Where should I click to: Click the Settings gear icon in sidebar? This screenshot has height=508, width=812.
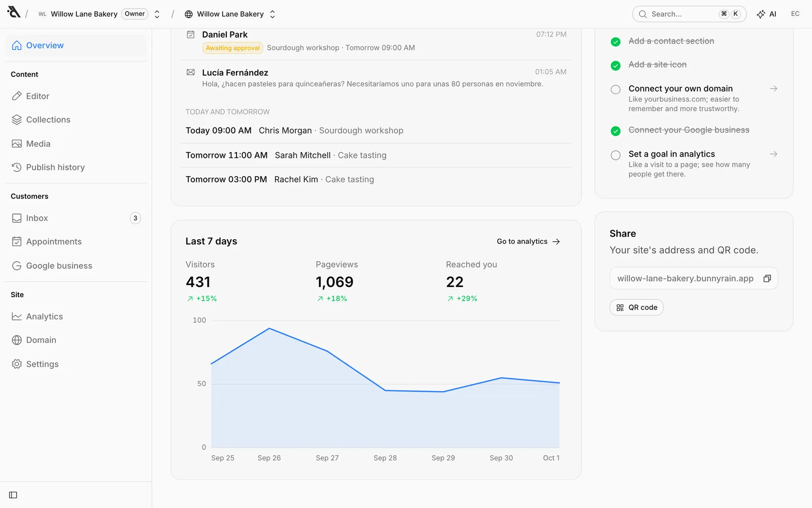(17, 364)
